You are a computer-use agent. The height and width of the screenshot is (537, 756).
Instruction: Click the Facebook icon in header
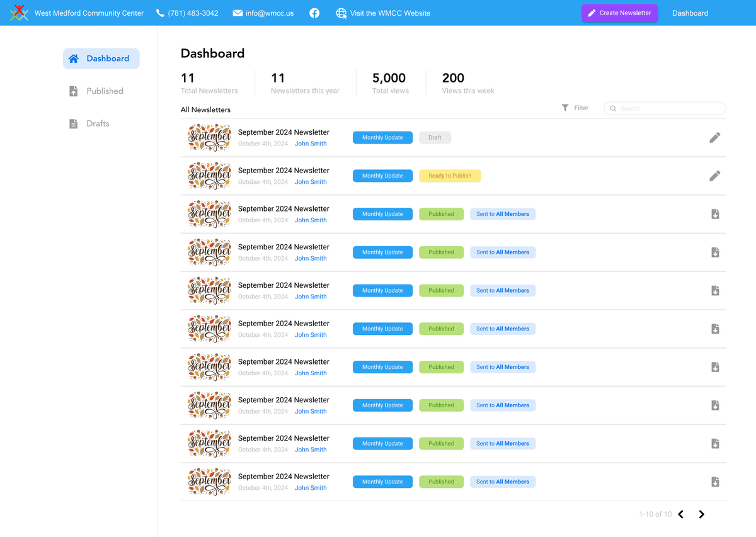click(314, 13)
